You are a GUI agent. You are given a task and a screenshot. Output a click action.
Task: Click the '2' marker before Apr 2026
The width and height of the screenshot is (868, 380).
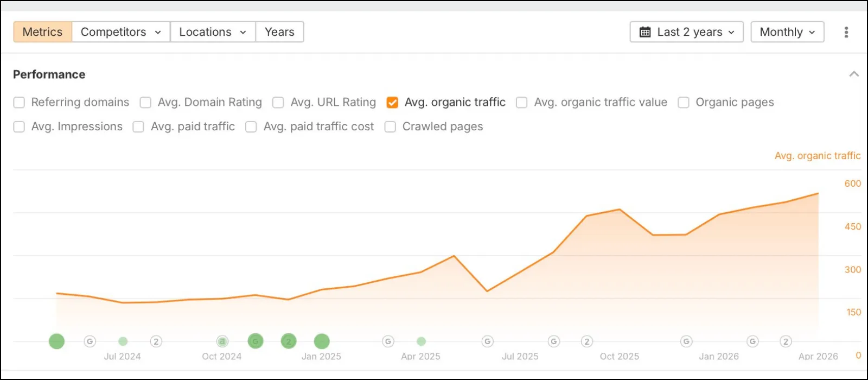tap(786, 341)
